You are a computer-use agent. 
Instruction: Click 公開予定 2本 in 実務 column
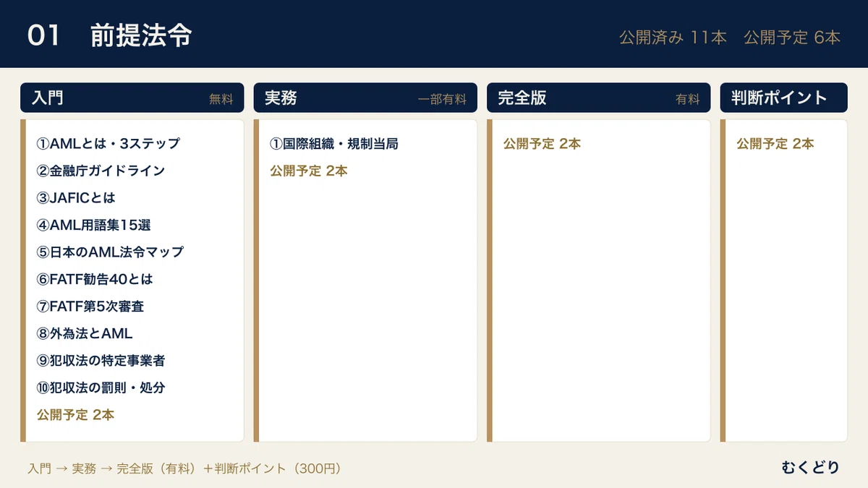(x=309, y=171)
